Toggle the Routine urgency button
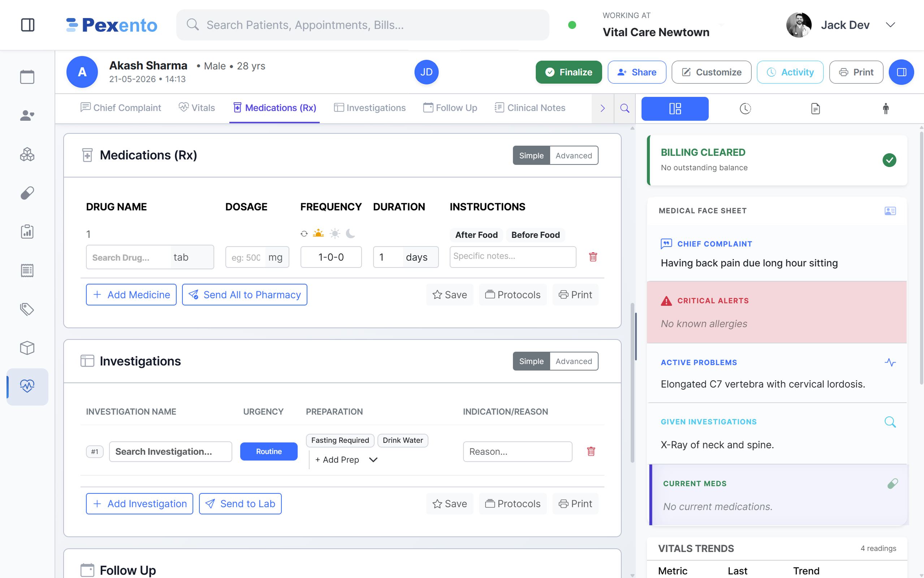The width and height of the screenshot is (924, 578). click(268, 451)
